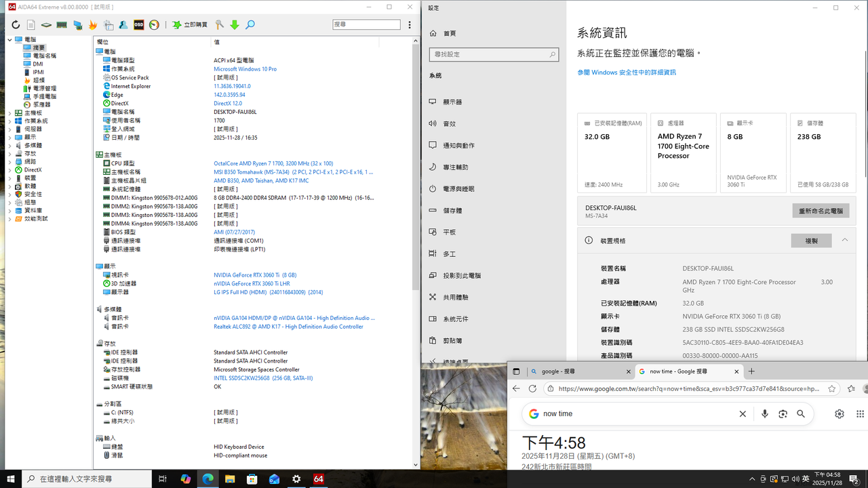Click the 立即購買 buy now button
Image resolution: width=868 pixels, height=488 pixels.
click(x=190, y=25)
